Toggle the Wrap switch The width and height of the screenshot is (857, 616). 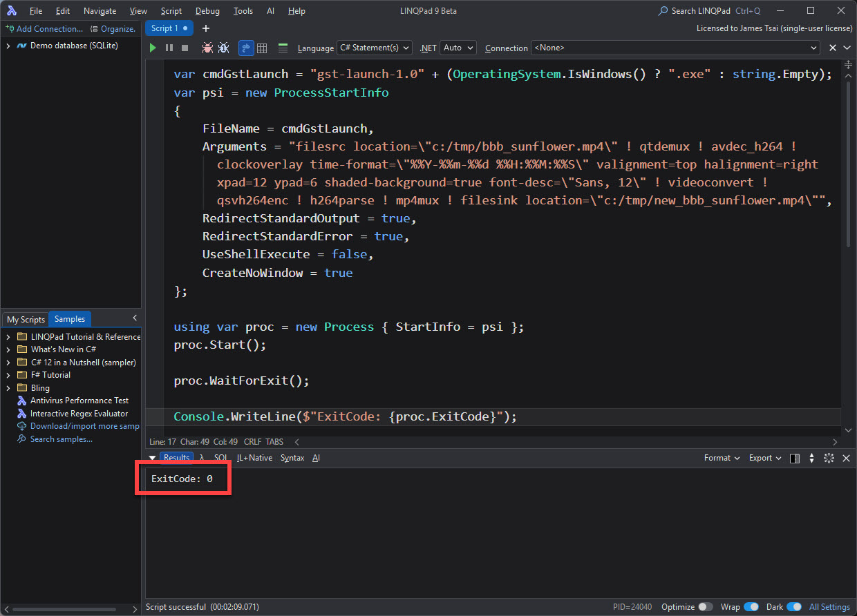[751, 607]
